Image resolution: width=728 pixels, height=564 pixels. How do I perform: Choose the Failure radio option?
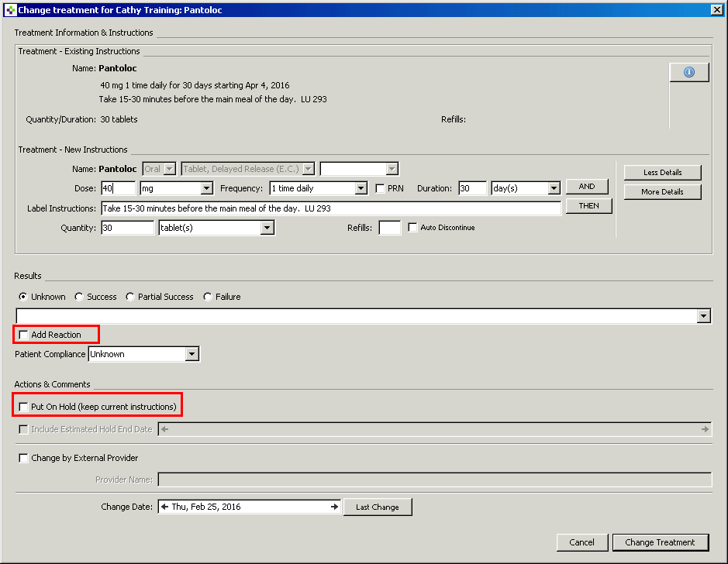coord(208,297)
